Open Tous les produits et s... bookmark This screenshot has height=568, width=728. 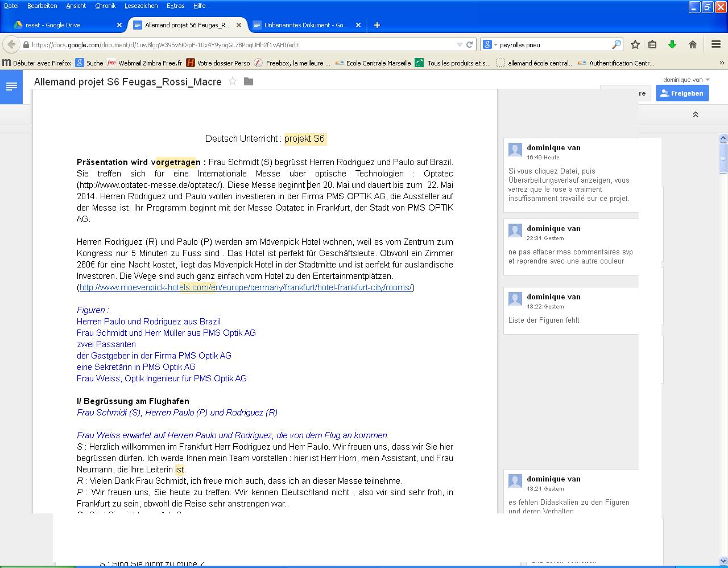[x=453, y=63]
